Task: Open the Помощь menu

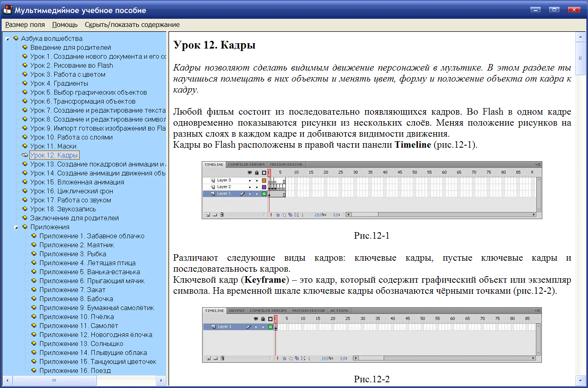Action: 64,24
